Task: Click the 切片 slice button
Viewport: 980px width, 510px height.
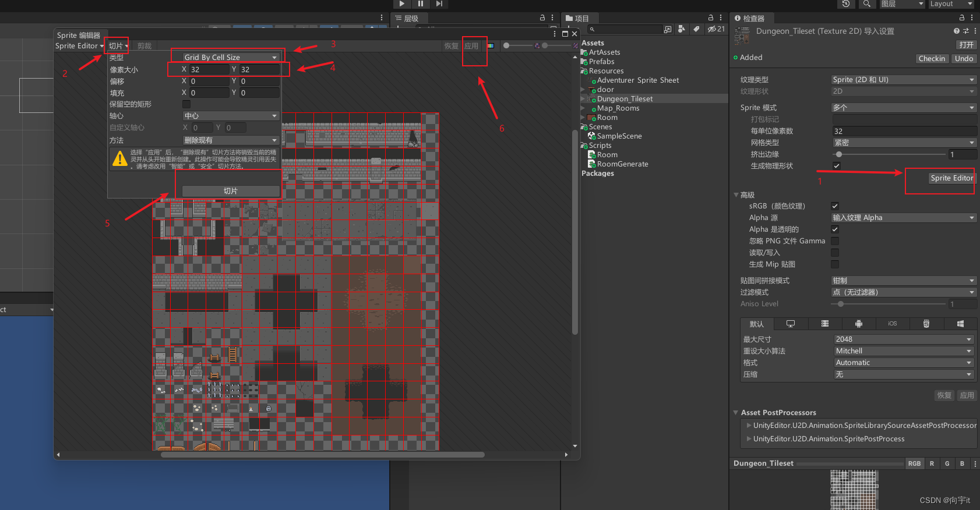Action: click(x=231, y=191)
